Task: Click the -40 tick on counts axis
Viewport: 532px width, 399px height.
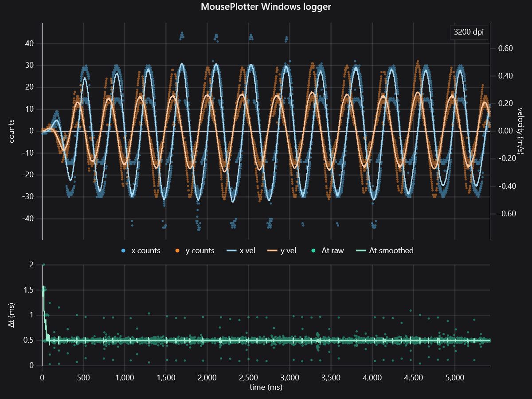Action: (29, 219)
